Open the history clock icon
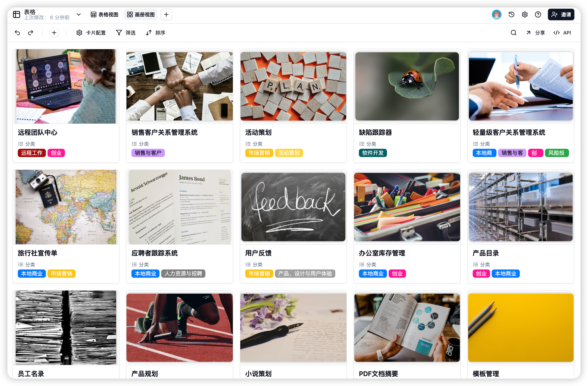 [x=511, y=15]
